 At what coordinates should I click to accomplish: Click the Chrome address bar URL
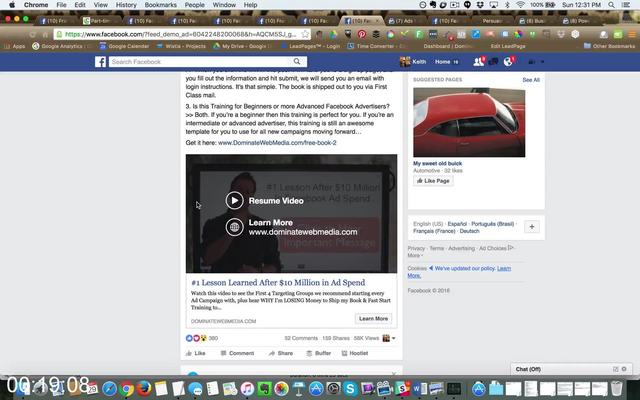[x=180, y=34]
